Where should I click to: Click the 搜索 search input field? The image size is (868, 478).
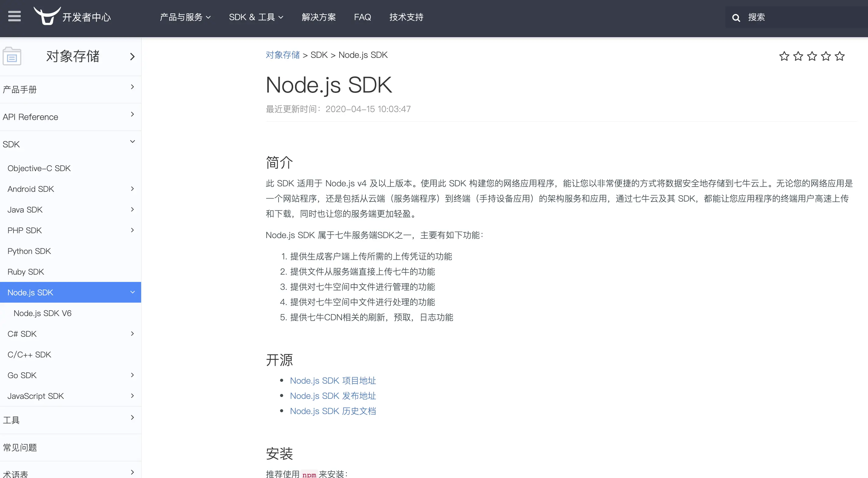click(x=802, y=17)
